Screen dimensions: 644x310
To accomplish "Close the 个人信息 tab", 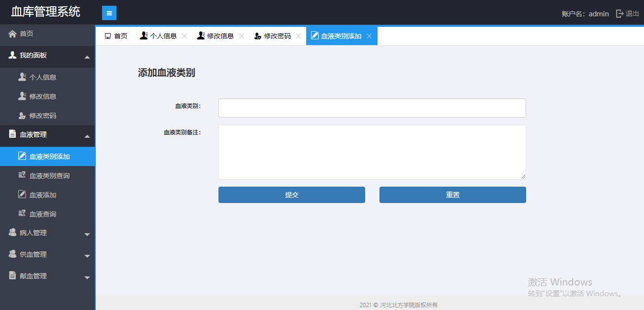I will pos(184,36).
